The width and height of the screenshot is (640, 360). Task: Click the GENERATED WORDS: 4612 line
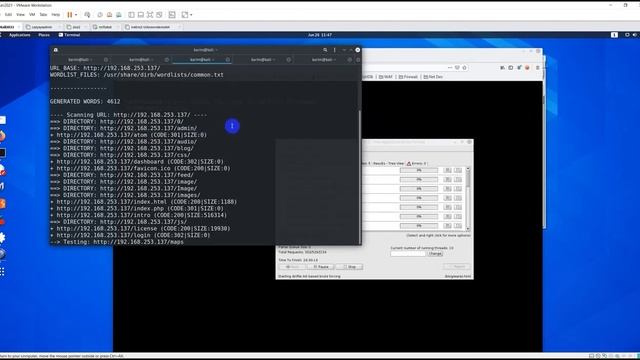point(85,102)
